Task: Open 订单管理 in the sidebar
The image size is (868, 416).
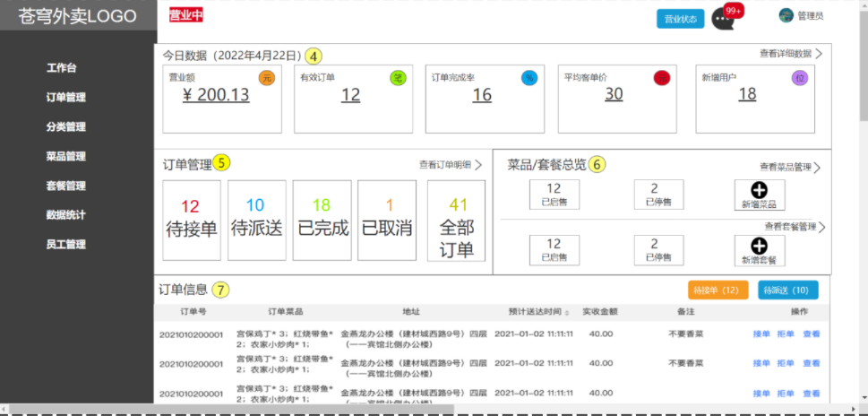Action: pyautogui.click(x=66, y=98)
